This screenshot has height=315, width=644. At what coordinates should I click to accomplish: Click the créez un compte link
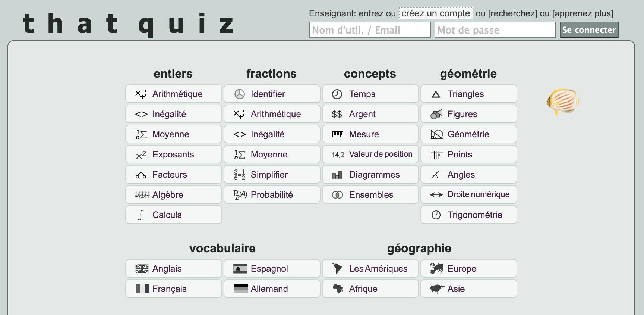tap(435, 13)
